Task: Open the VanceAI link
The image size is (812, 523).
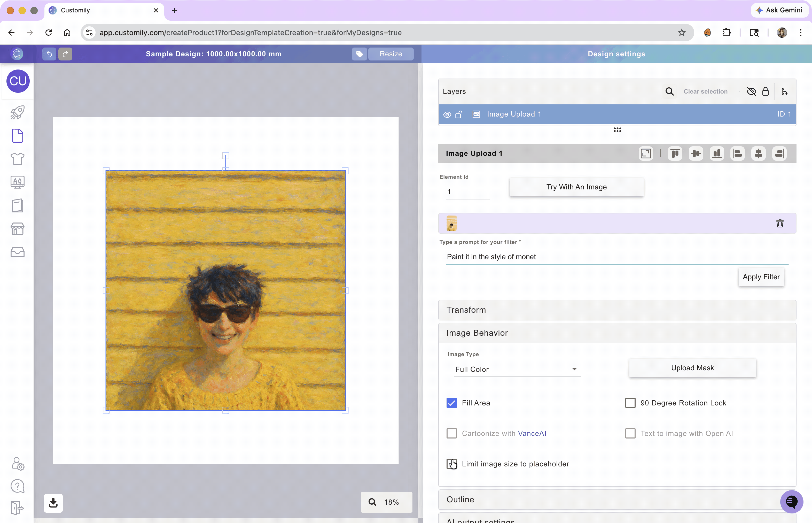Action: (532, 433)
